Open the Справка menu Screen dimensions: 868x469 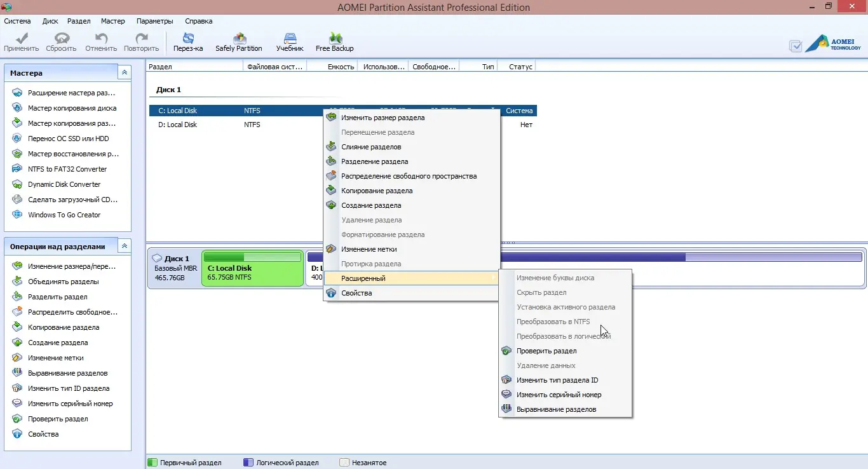pyautogui.click(x=199, y=21)
